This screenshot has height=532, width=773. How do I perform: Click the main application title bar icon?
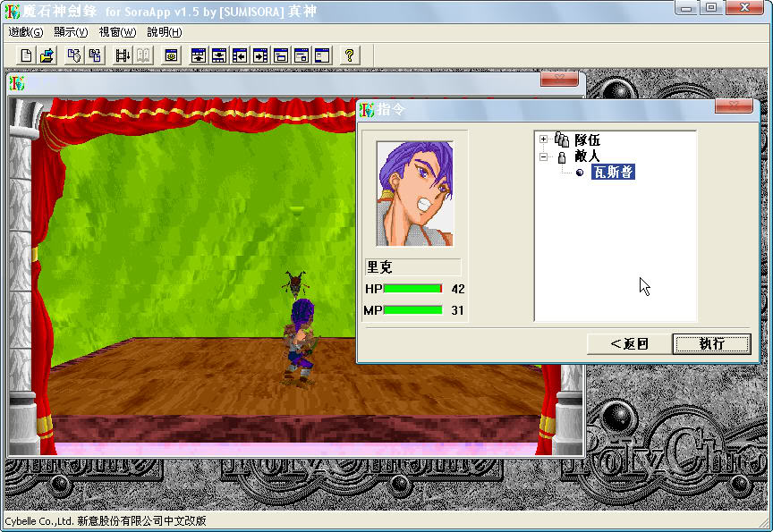click(x=12, y=12)
